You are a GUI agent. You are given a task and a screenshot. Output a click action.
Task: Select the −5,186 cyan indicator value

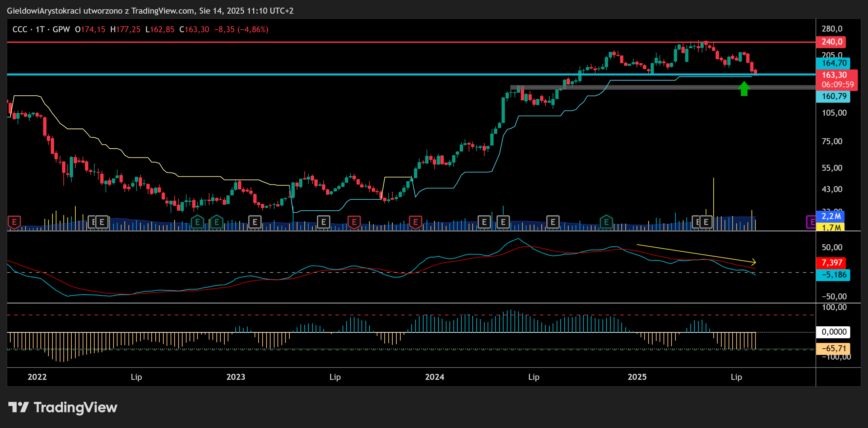(x=833, y=275)
